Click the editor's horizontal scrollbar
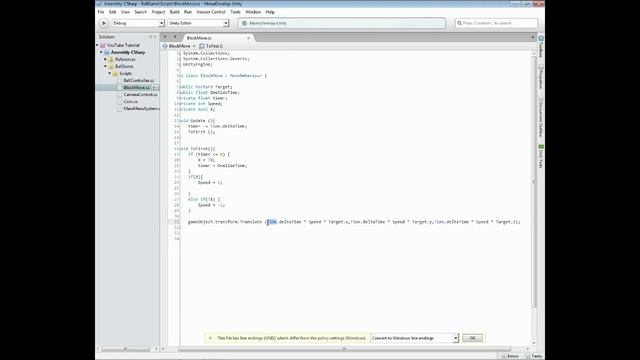640x360 pixels. click(345, 349)
